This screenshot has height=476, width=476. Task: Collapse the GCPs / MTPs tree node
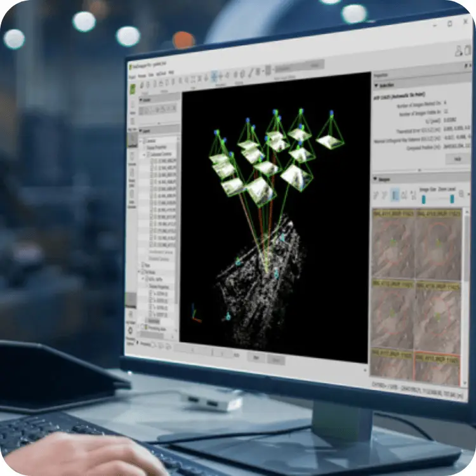[143, 279]
